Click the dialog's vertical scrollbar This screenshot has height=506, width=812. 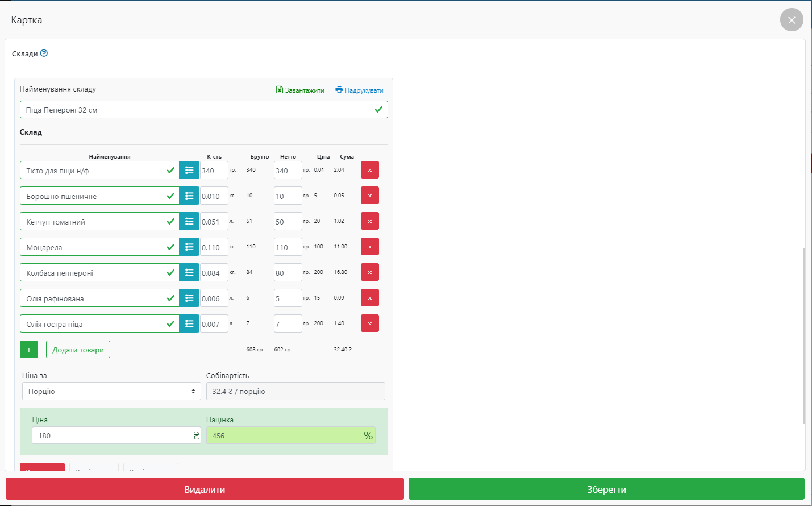[x=803, y=335]
